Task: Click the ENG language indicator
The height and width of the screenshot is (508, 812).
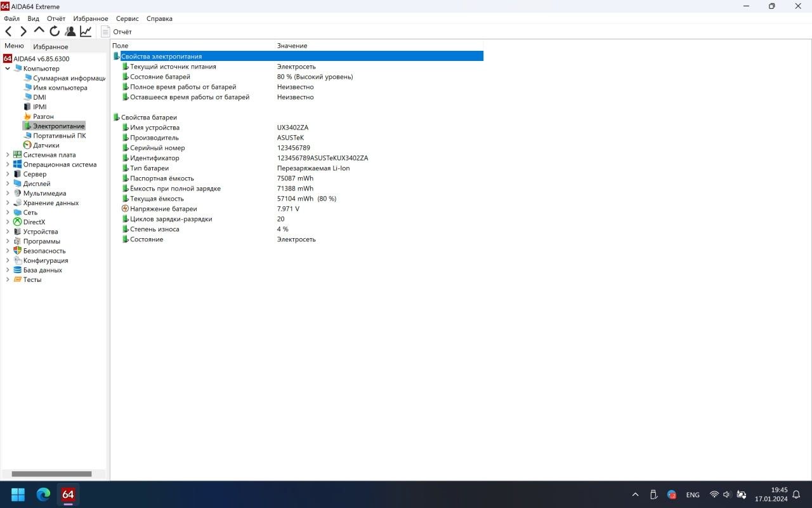Action: (693, 495)
